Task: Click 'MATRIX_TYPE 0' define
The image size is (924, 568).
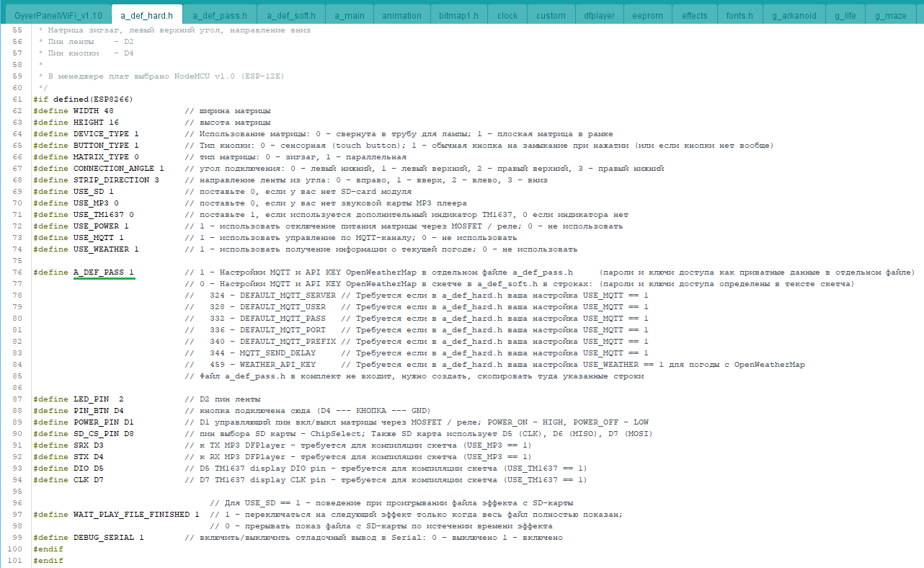Action: pos(106,157)
